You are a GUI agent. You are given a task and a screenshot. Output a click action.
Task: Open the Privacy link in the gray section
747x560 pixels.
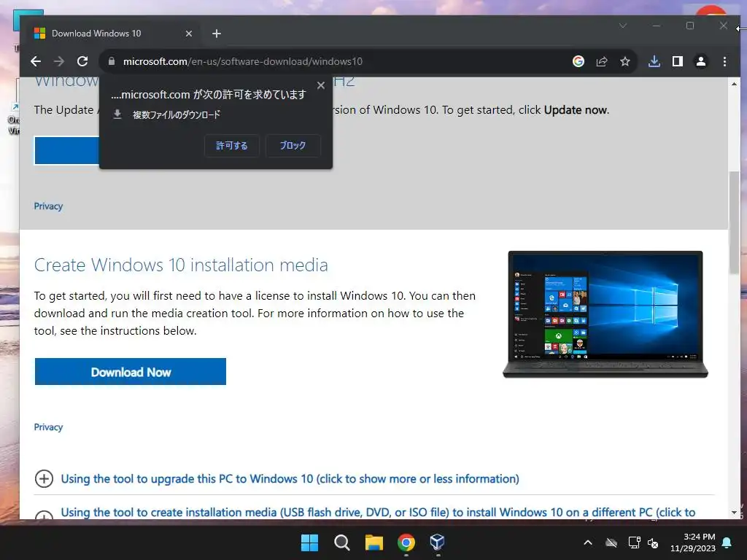pyautogui.click(x=48, y=206)
